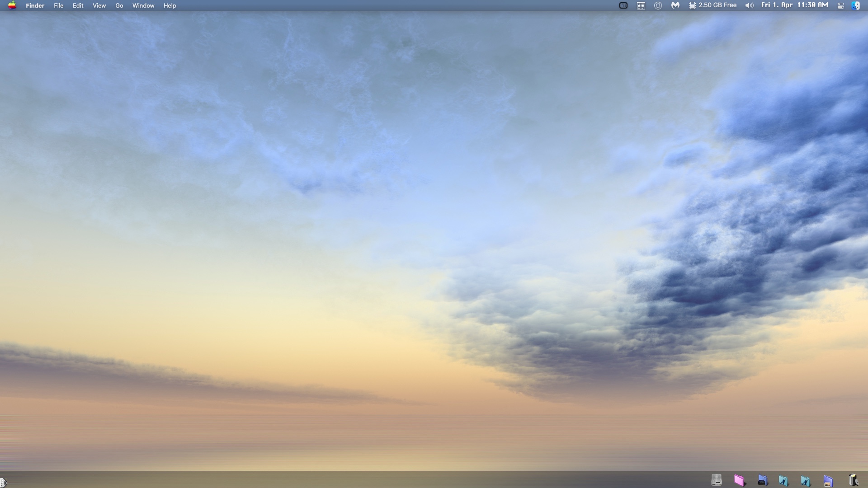Open the Window menu
Image resolution: width=868 pixels, height=488 pixels.
click(x=143, y=5)
